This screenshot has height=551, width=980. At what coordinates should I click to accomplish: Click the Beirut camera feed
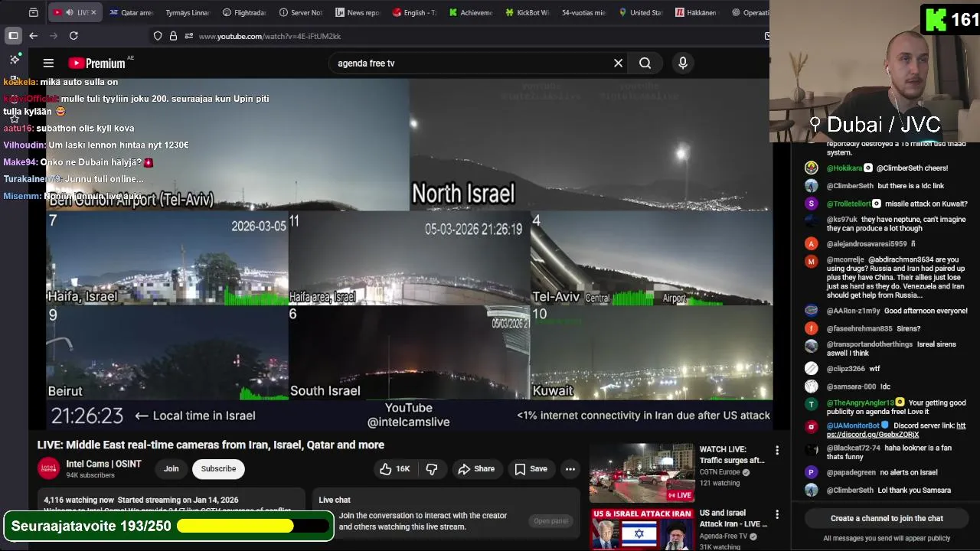167,353
